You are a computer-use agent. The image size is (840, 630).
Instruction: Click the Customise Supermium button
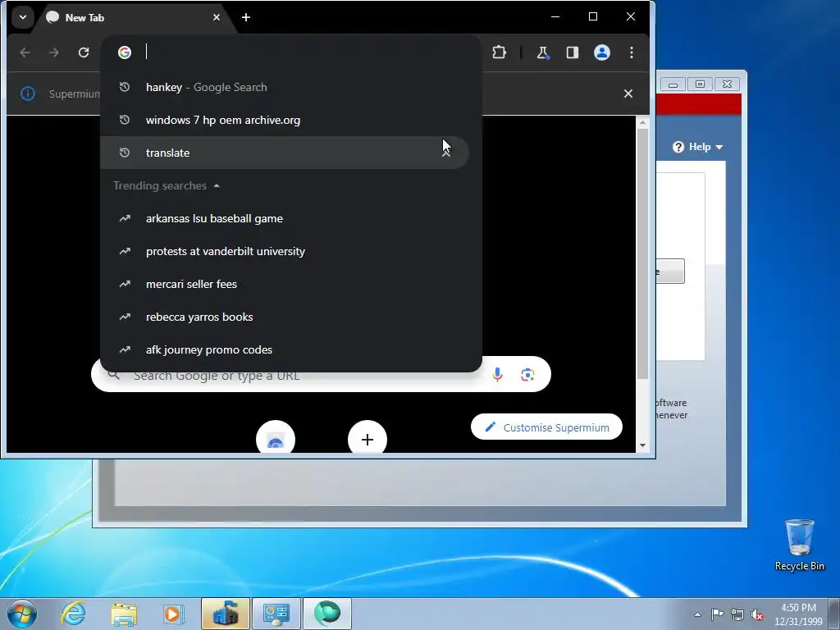point(546,427)
